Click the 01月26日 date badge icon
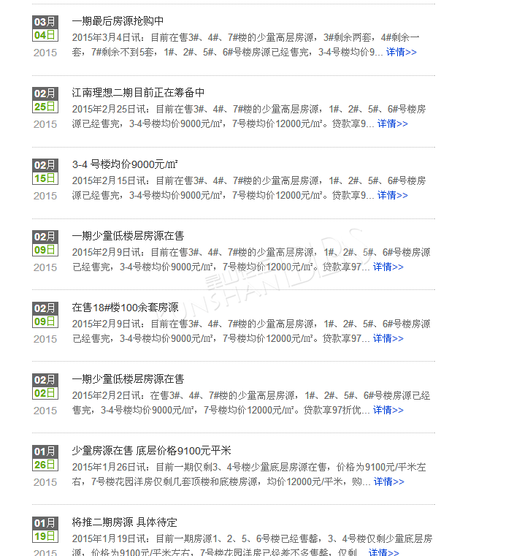The image size is (525, 556). click(45, 458)
